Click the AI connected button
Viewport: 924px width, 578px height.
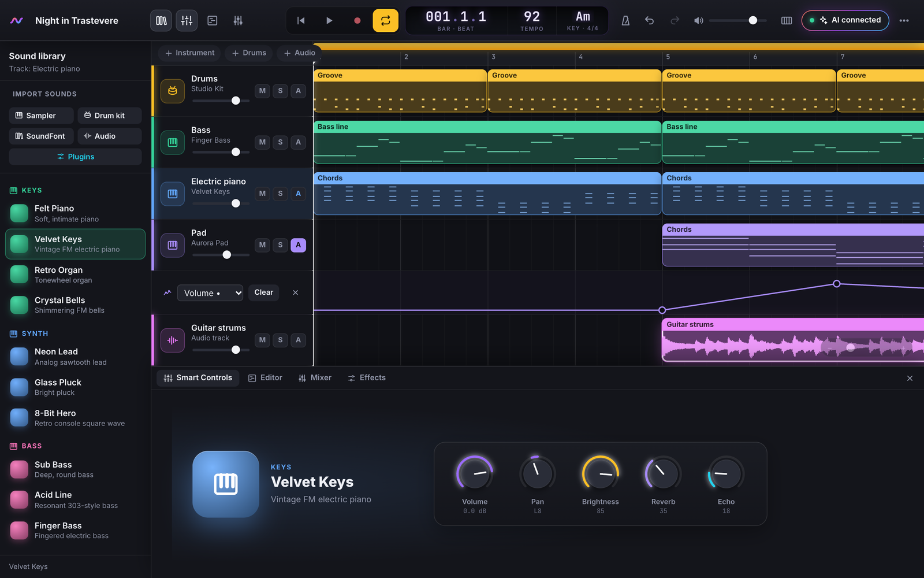point(845,20)
